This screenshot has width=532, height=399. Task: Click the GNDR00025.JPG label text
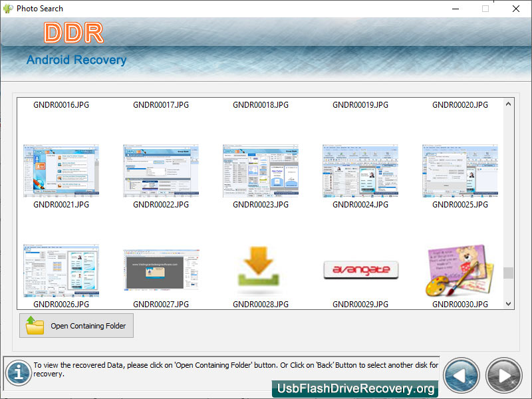tap(460, 205)
